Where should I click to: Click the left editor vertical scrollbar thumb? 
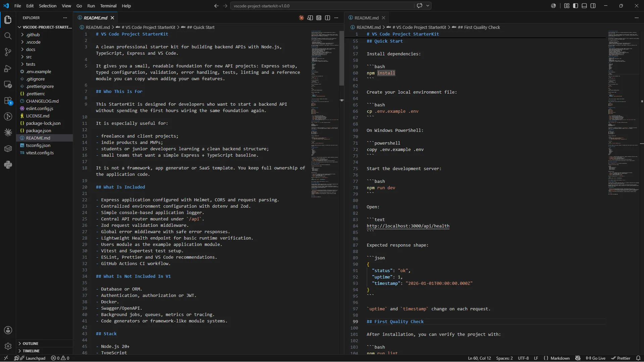pyautogui.click(x=342, y=58)
